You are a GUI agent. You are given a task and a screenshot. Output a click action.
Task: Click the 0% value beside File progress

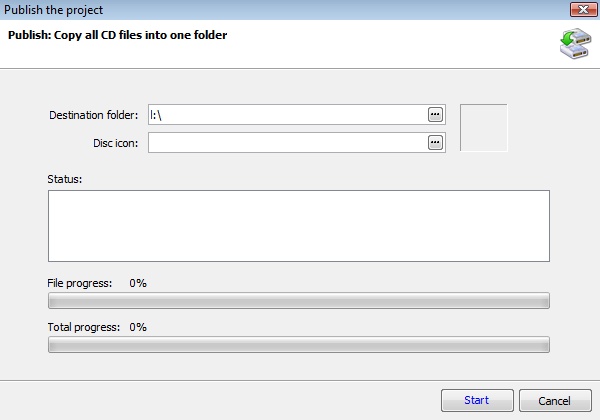click(x=138, y=283)
